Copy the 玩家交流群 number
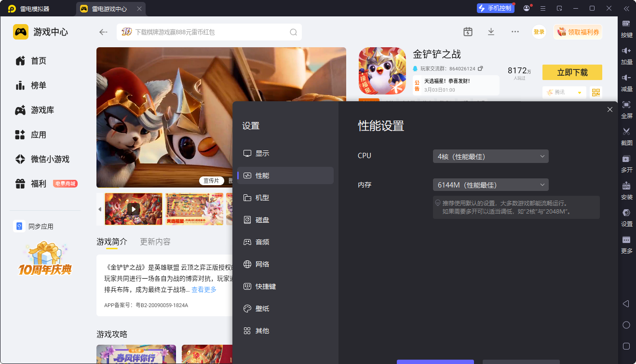 pyautogui.click(x=480, y=69)
